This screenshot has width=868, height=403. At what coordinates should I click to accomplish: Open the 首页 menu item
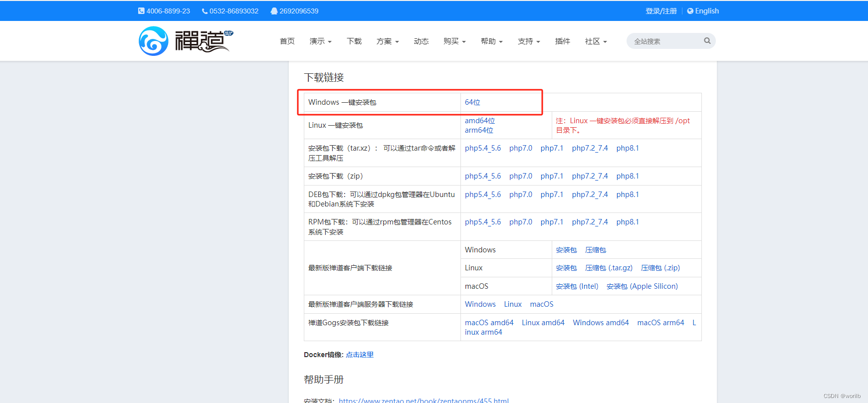(287, 41)
